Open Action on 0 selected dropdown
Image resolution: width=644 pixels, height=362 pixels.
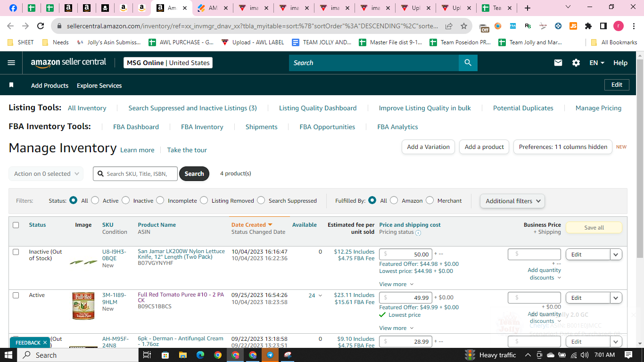pyautogui.click(x=46, y=173)
